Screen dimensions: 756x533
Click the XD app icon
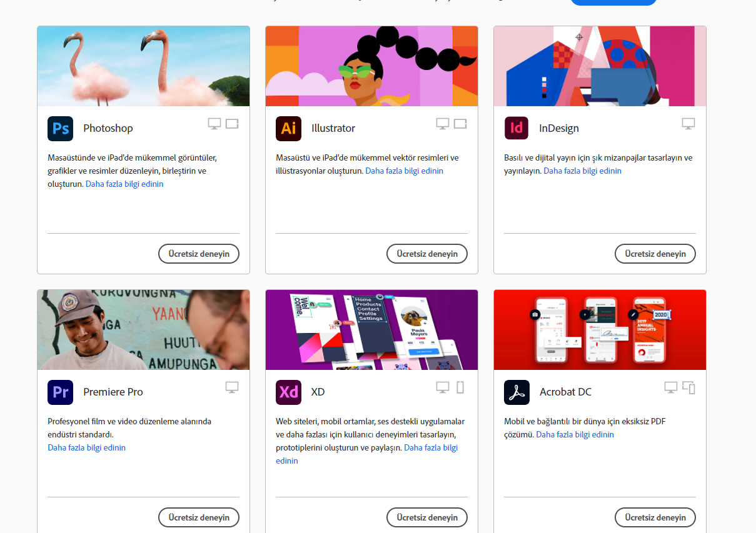point(288,392)
